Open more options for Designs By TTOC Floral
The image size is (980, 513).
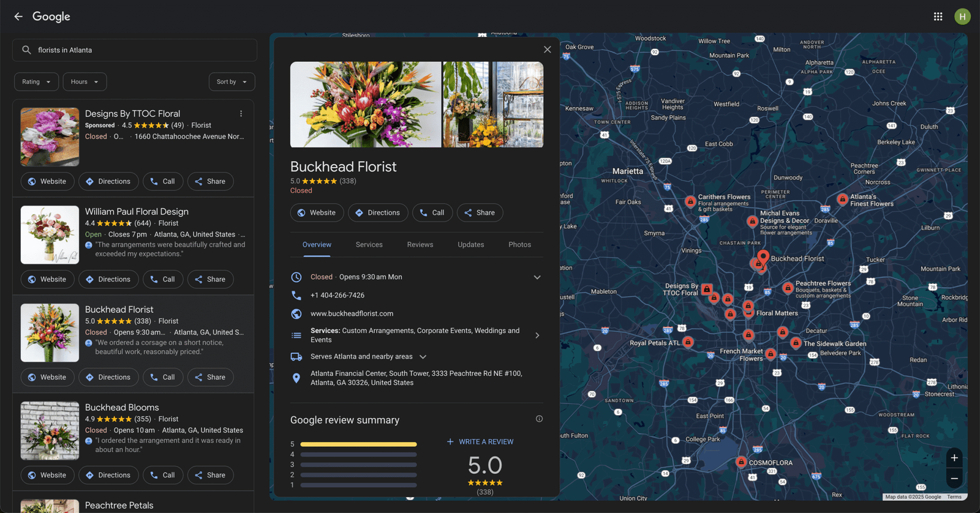241,114
